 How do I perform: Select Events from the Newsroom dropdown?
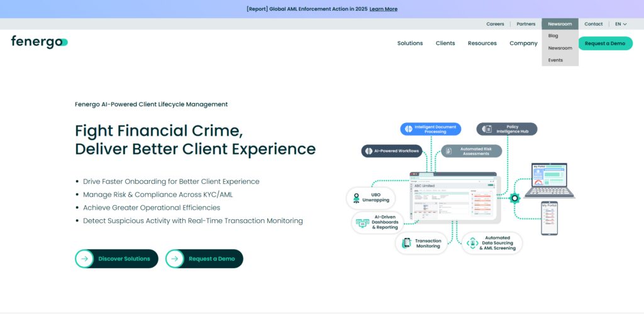point(555,60)
